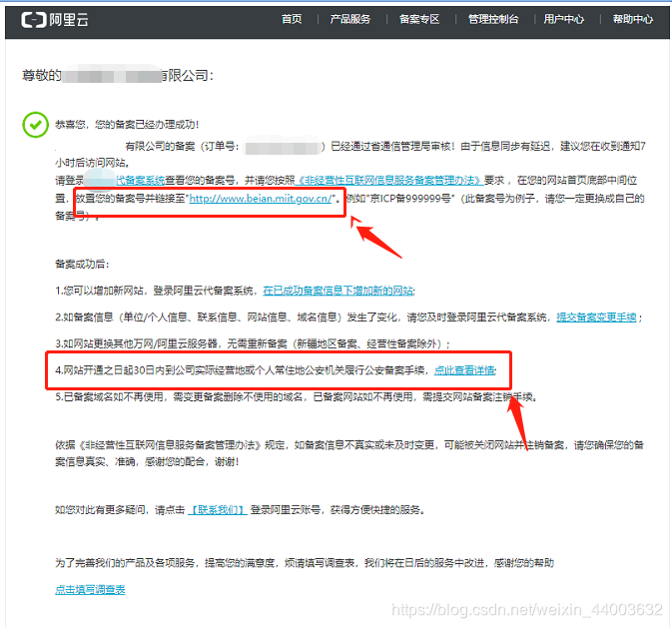Click paragraph beginning 依据《非经营性互联网信息服务备案管理办法》规定
This screenshot has width=672, height=628.
pos(349,453)
